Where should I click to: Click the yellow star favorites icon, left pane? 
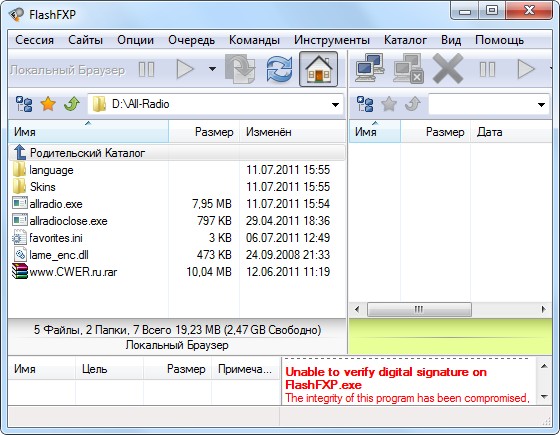(48, 104)
